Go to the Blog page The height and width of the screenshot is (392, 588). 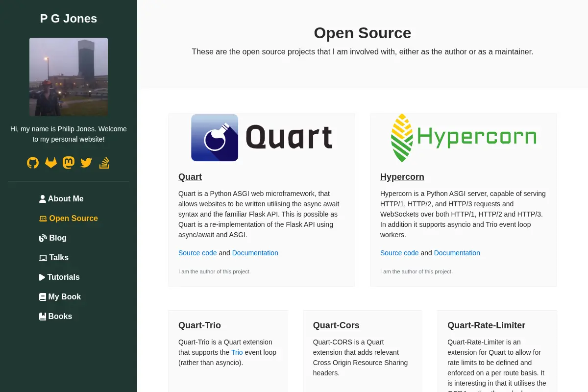53,238
